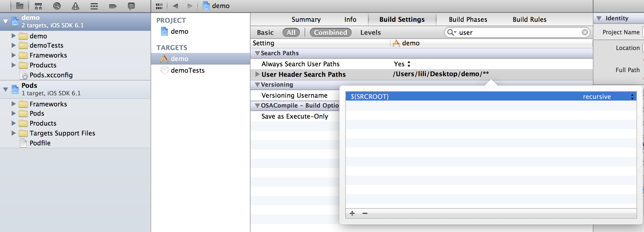Open the related files grid icon

(159, 6)
